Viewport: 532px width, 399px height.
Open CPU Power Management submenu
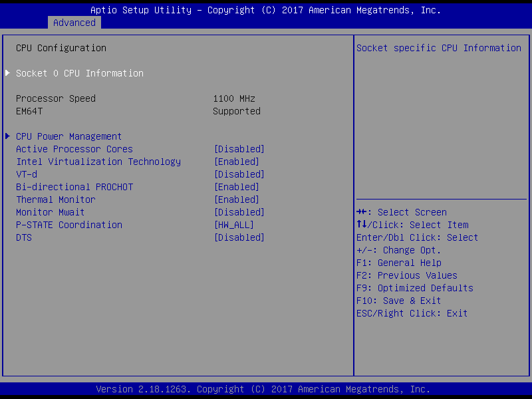pyautogui.click(x=69, y=136)
